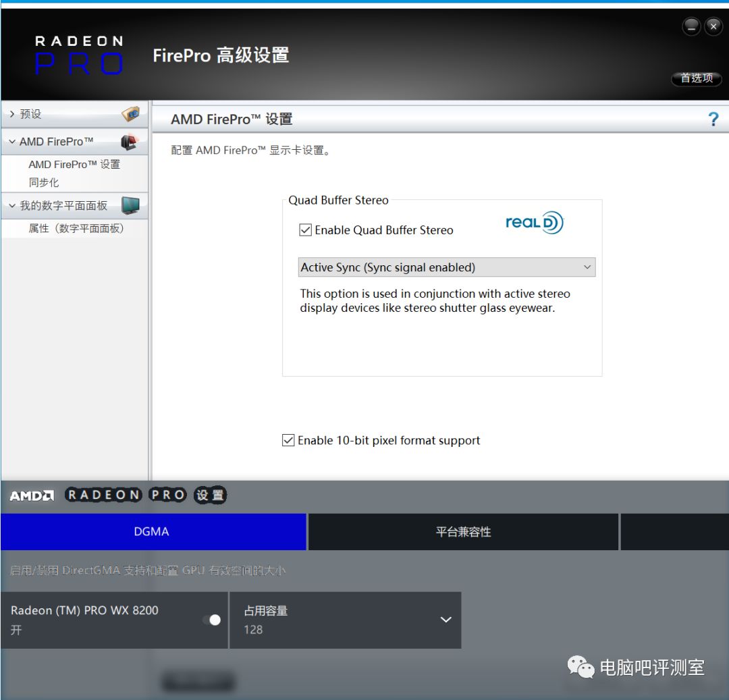Viewport: 729px width, 700px height.
Task: Open the 占用容量 128 dropdown
Action: (346, 620)
